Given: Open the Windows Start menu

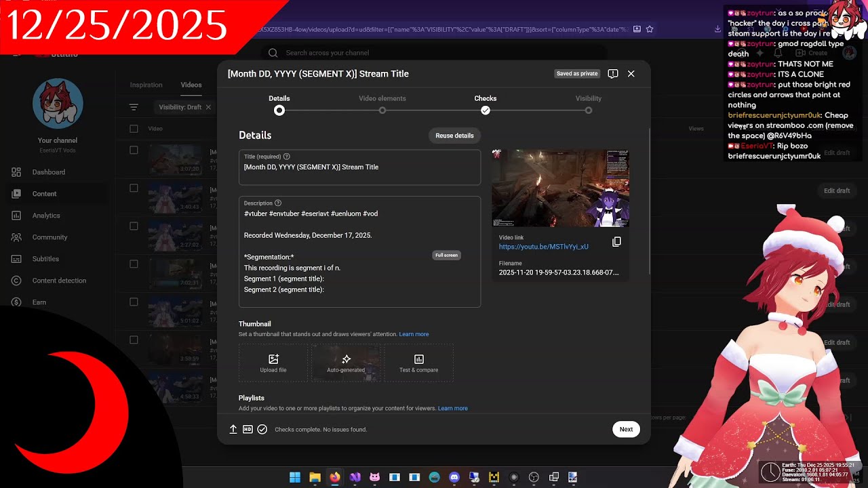Looking at the screenshot, I should 295,477.
